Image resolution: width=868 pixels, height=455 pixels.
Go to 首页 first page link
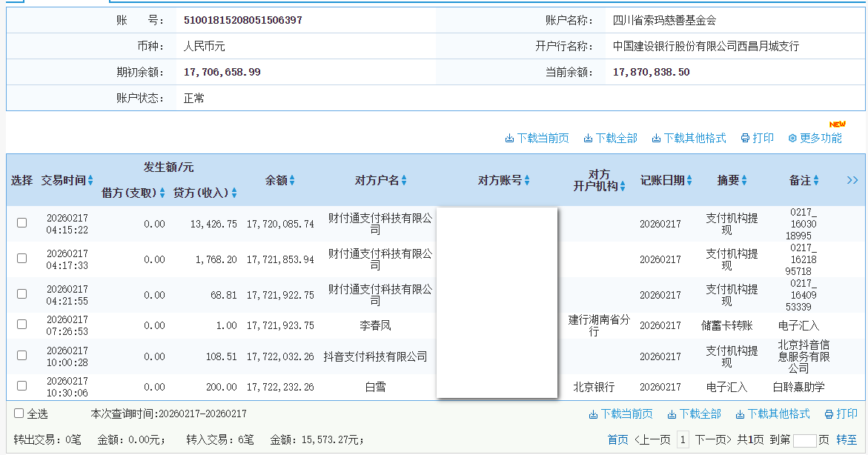[x=617, y=439]
